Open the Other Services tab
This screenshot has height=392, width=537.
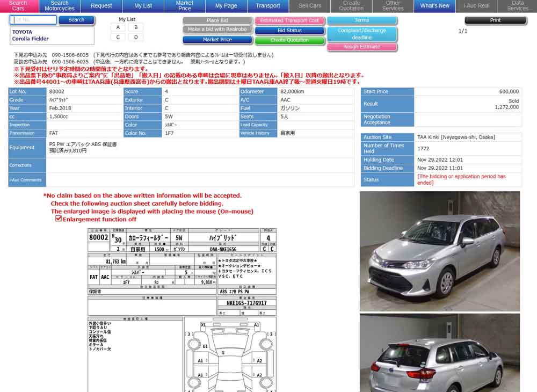tap(393, 6)
